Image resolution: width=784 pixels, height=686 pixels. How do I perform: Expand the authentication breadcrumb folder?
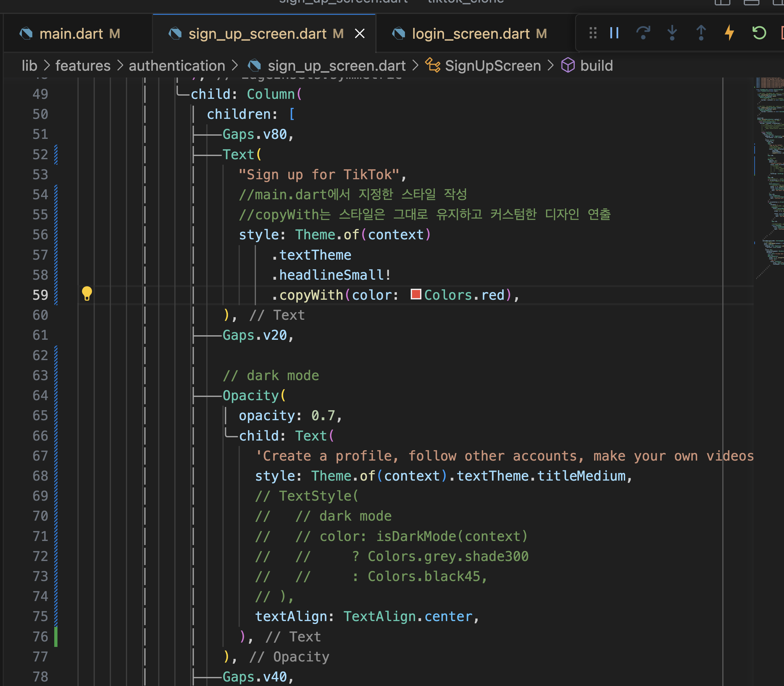177,66
